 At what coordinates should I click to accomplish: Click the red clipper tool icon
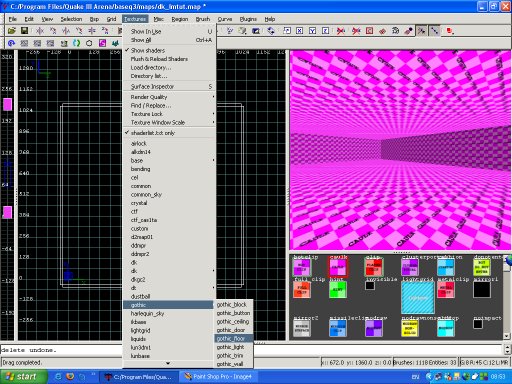[x=340, y=31]
